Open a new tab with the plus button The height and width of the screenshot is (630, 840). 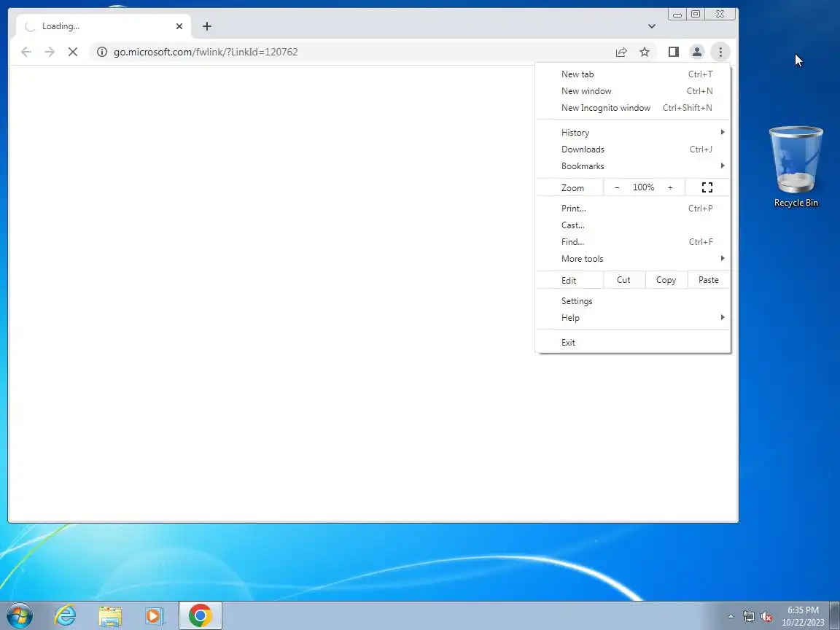click(x=207, y=26)
